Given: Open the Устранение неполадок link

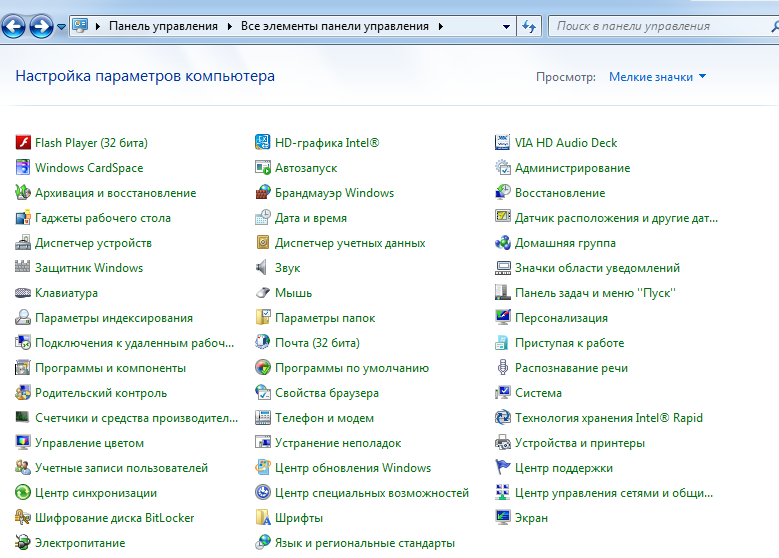Looking at the screenshot, I should coord(338,443).
